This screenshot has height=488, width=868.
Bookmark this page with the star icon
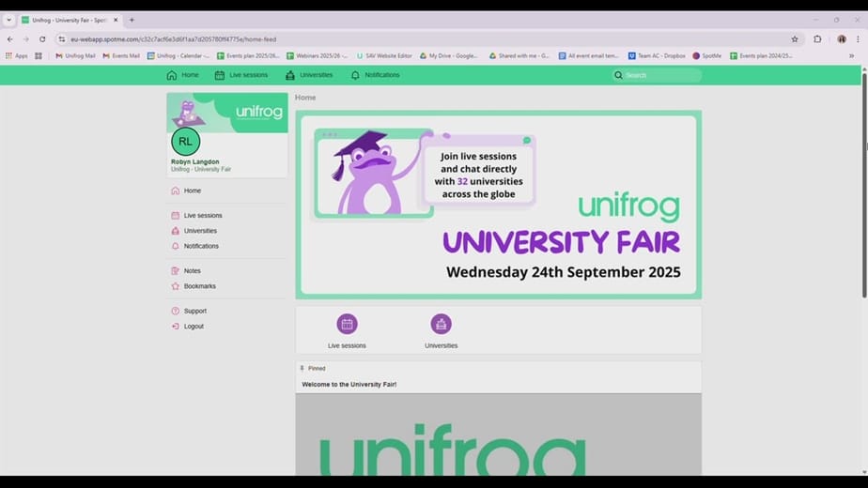pos(795,39)
